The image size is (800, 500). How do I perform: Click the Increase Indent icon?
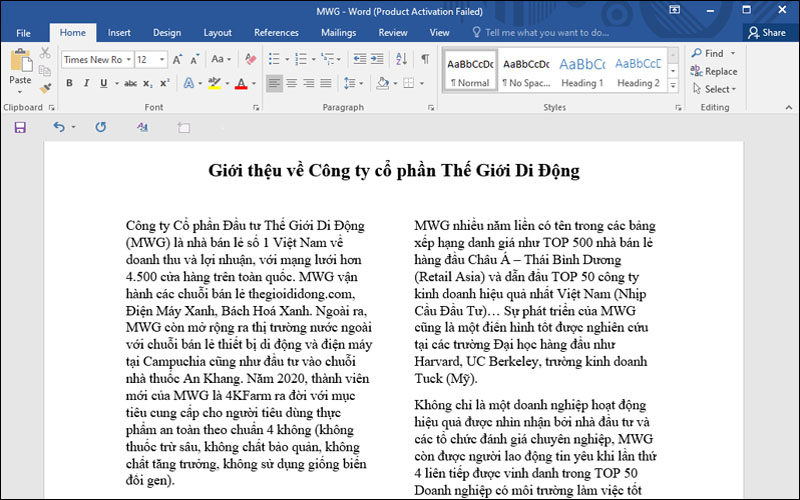coord(377,59)
